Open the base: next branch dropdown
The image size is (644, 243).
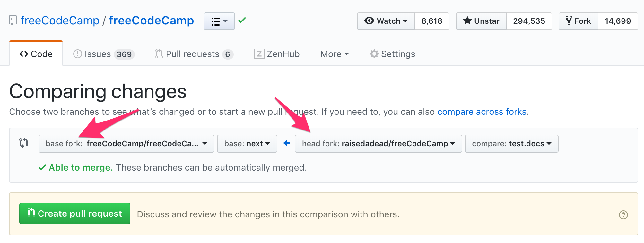coord(247,144)
